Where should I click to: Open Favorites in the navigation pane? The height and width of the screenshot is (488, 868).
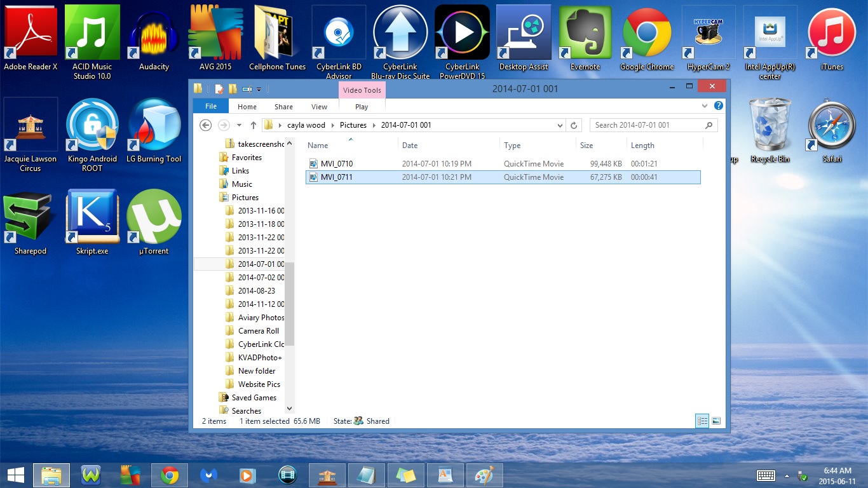[x=247, y=158]
